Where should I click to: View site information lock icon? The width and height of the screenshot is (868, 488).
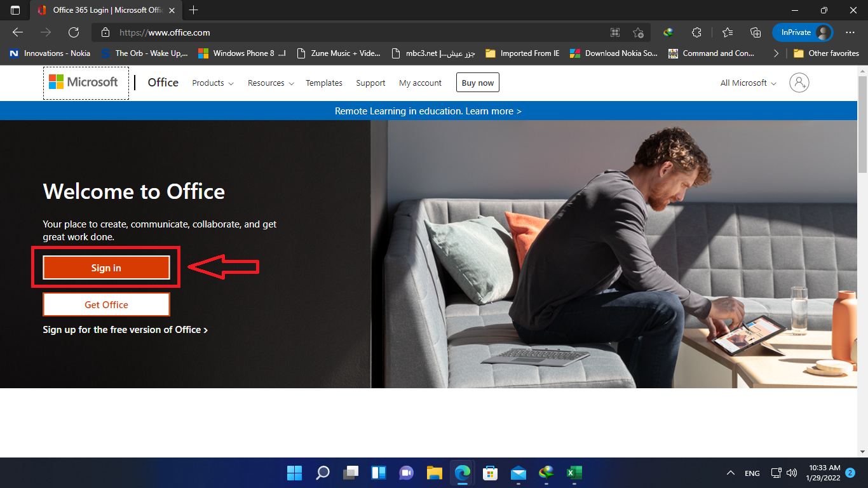pyautogui.click(x=106, y=32)
